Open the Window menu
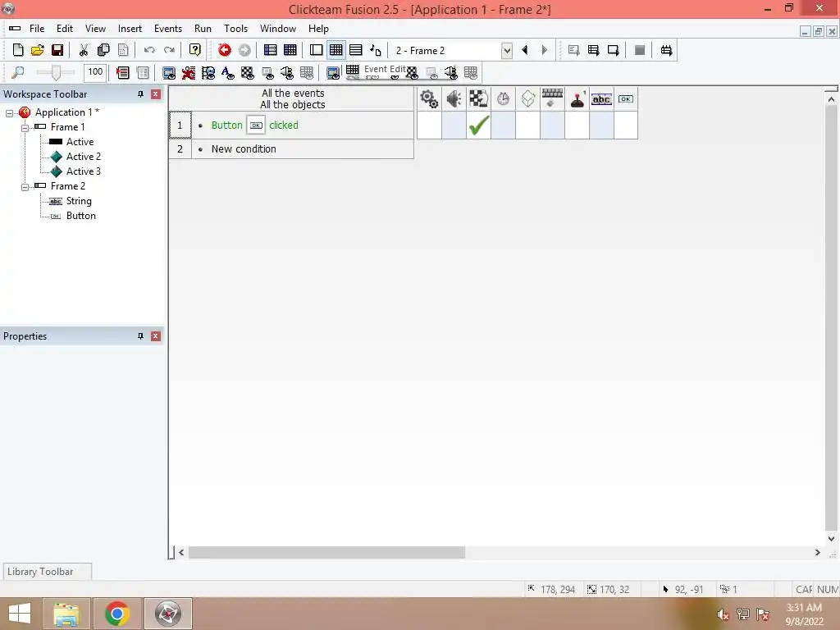This screenshot has height=630, width=840. [x=277, y=29]
